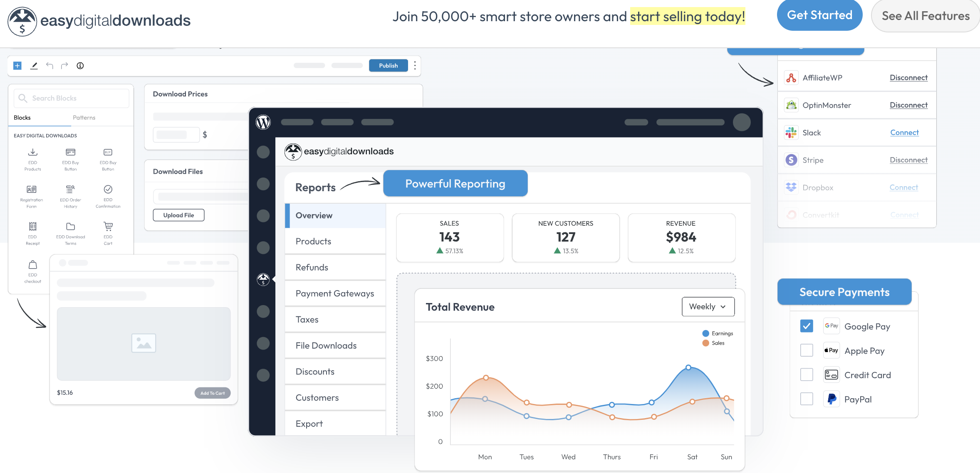Enable the Apple Pay checkbox
The height and width of the screenshot is (473, 980).
(807, 350)
